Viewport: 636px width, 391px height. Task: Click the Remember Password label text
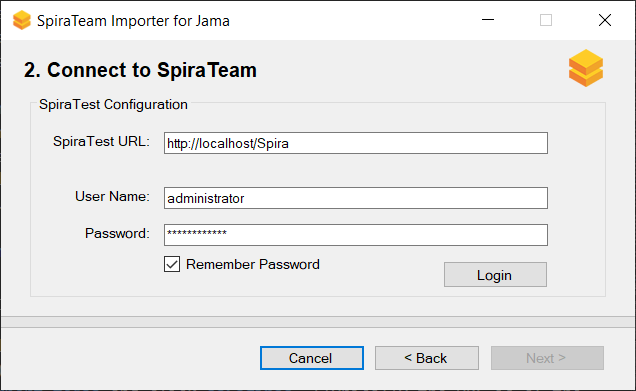click(253, 264)
